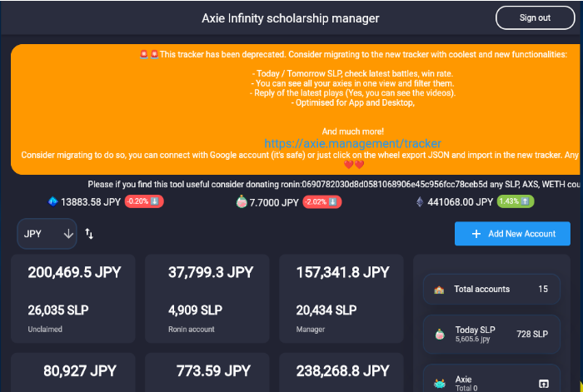583x392 pixels.
Task: Click the Ethereum price icon
Action: pyautogui.click(x=418, y=201)
